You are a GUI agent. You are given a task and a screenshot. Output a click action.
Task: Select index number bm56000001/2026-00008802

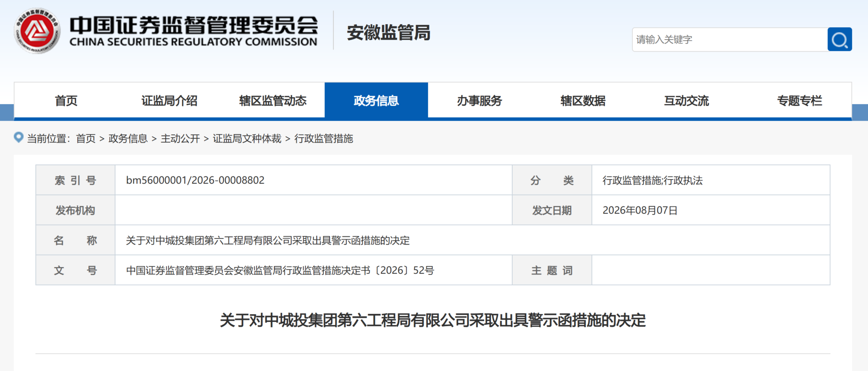coord(195,180)
